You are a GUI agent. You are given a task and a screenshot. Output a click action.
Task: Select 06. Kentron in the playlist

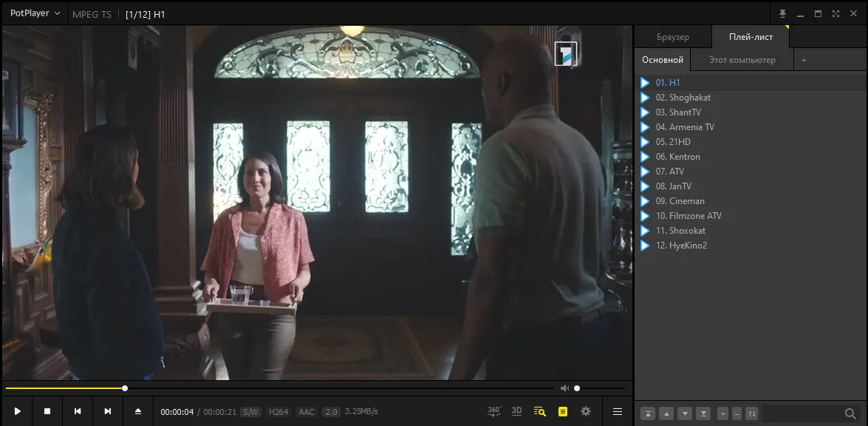pos(751,157)
